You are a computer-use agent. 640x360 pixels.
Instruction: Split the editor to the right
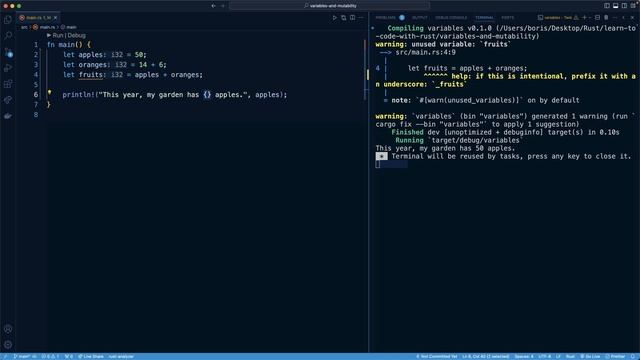click(x=352, y=18)
